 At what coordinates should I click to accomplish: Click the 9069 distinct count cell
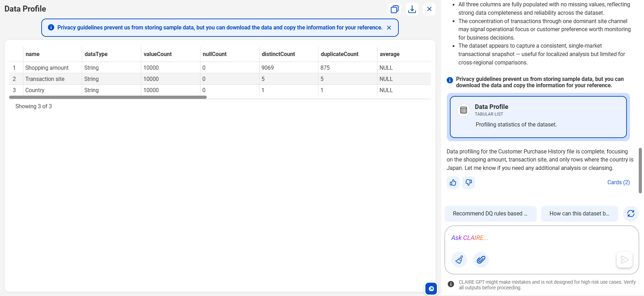coord(289,68)
